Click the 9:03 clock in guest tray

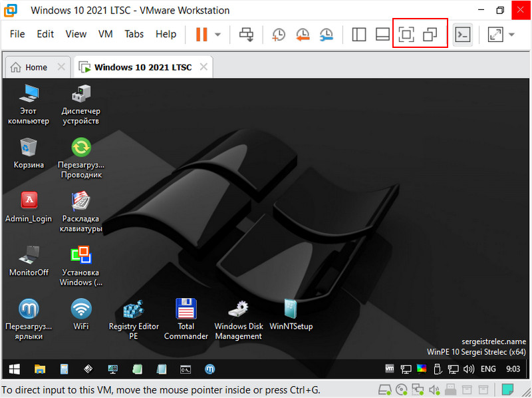point(513,369)
